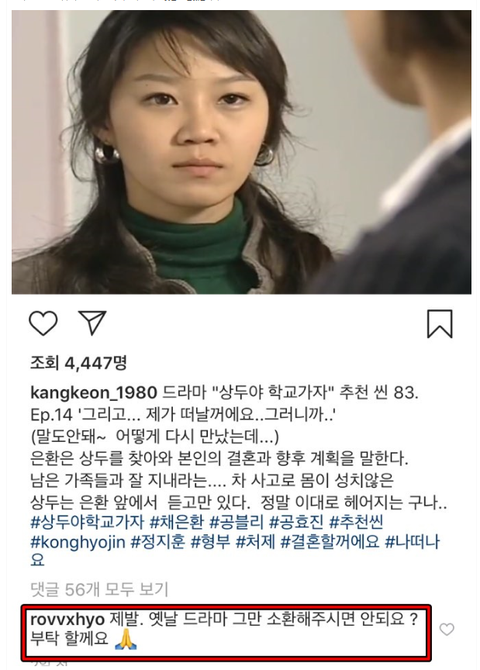Open view count 조회 4,447명

[79, 363]
